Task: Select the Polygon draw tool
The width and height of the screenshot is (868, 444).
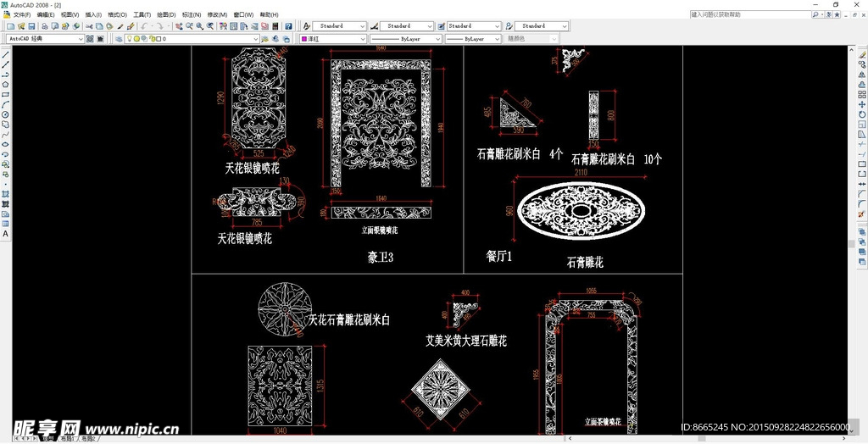Action: [x=6, y=84]
